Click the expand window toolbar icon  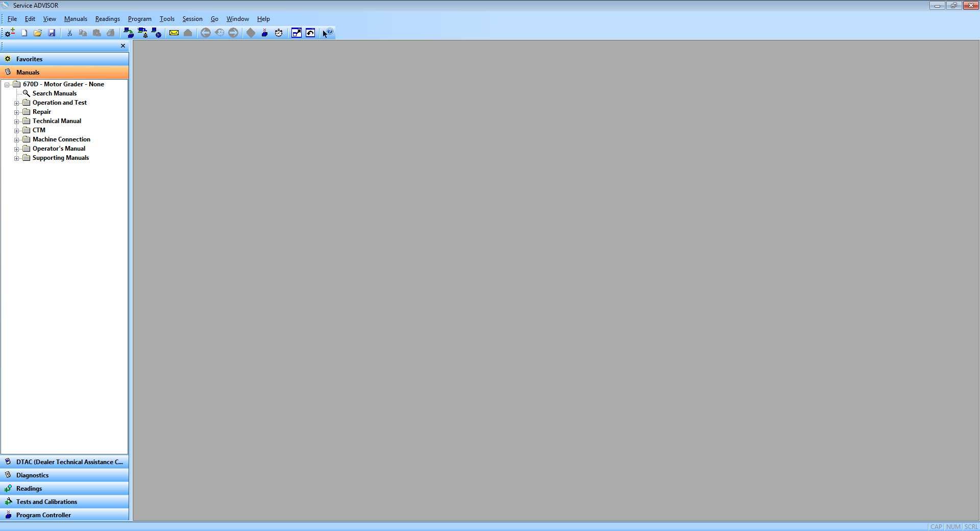(297, 33)
